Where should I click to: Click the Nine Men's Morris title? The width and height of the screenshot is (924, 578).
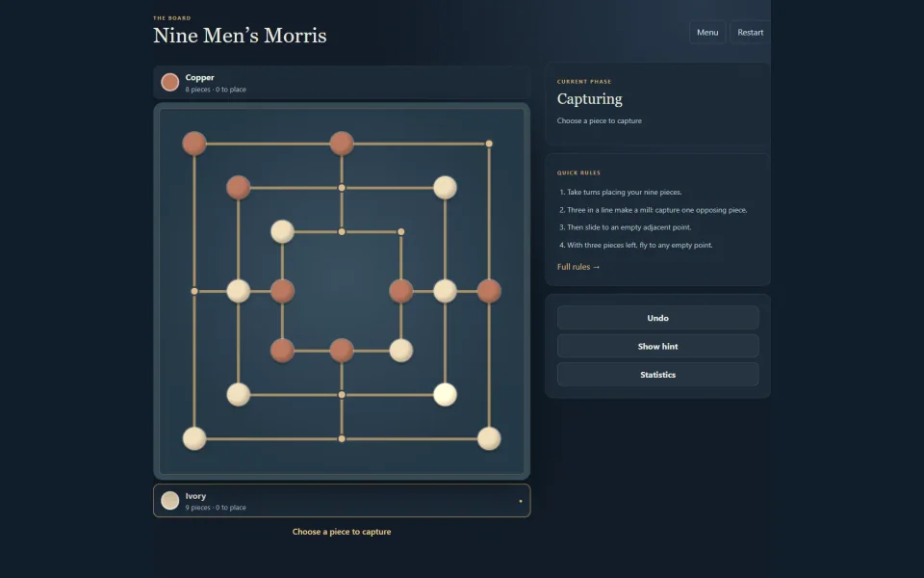point(240,36)
